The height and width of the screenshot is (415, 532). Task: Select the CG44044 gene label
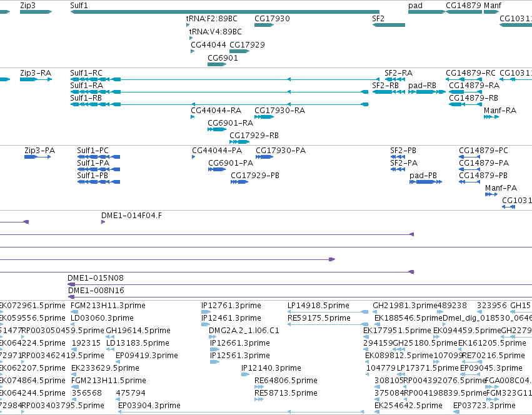pos(208,45)
